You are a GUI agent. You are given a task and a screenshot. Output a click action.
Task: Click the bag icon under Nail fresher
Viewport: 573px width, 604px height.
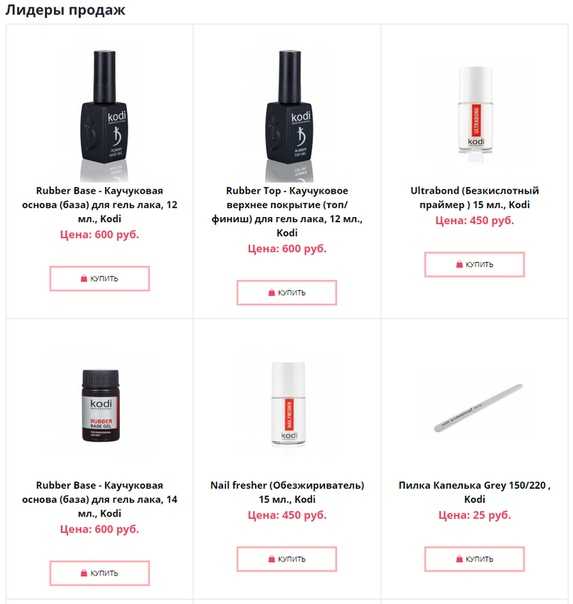coord(271,559)
